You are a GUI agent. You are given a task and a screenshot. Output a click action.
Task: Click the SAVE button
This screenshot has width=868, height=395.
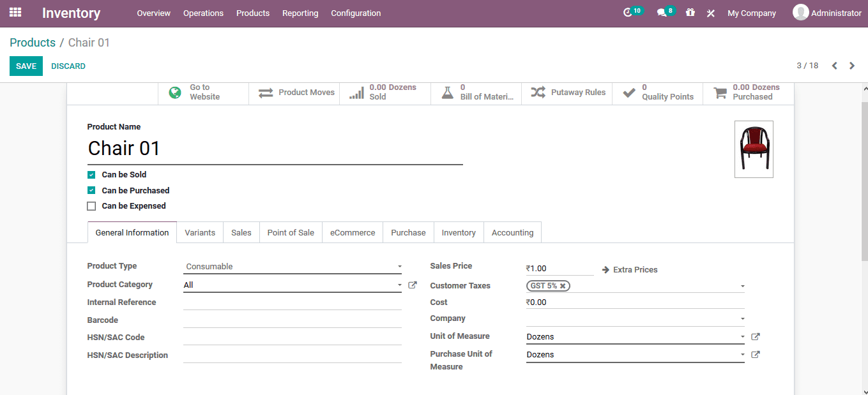(26, 66)
